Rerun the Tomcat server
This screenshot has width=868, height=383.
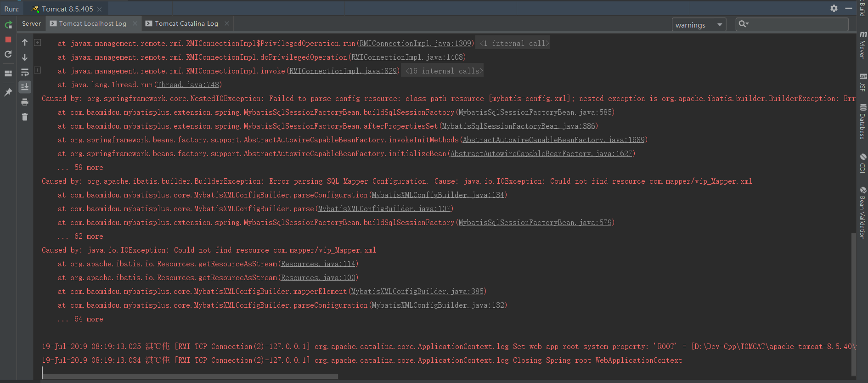coord(8,25)
